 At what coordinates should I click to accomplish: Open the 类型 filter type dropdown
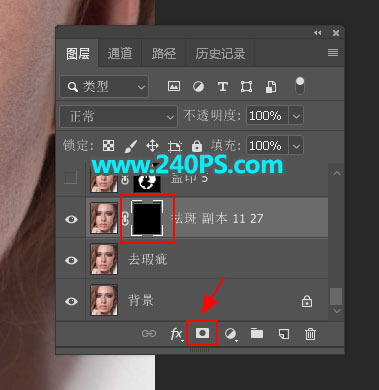point(104,87)
